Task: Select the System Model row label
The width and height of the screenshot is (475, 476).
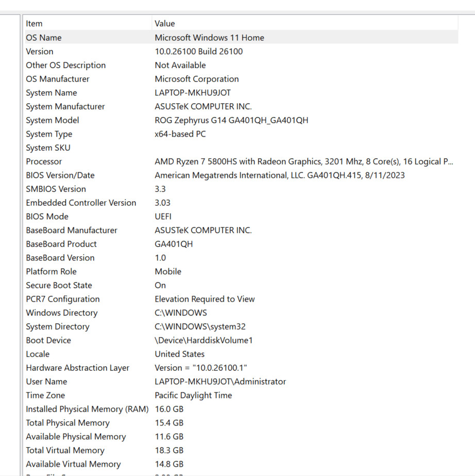Action: point(52,120)
